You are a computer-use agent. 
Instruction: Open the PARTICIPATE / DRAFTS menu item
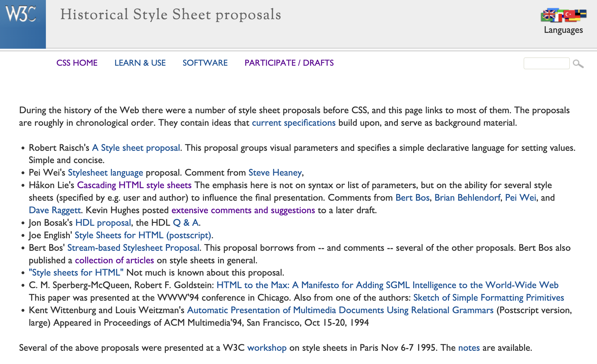tap(289, 63)
